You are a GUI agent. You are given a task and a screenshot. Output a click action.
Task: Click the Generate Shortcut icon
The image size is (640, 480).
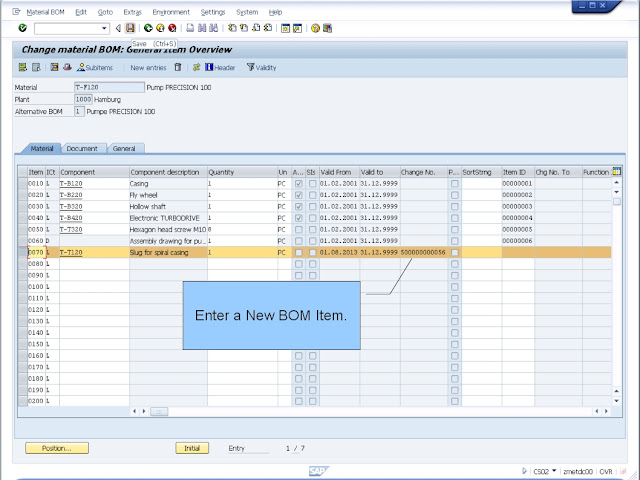pos(298,28)
